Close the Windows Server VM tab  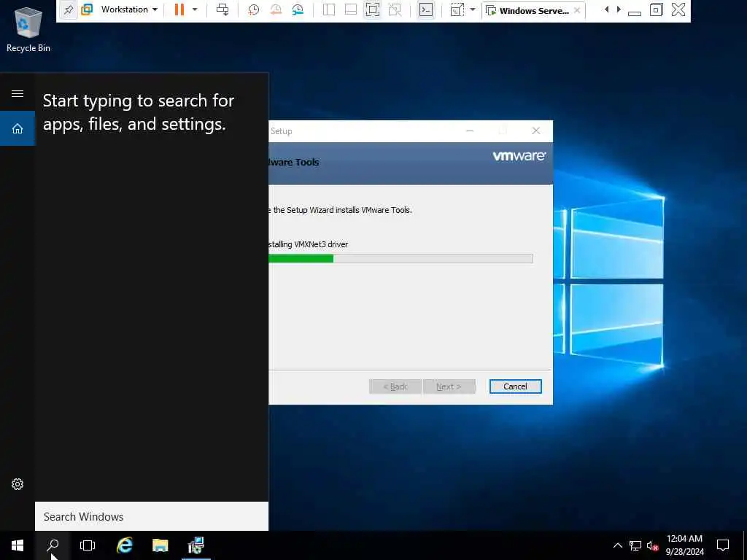click(x=577, y=10)
